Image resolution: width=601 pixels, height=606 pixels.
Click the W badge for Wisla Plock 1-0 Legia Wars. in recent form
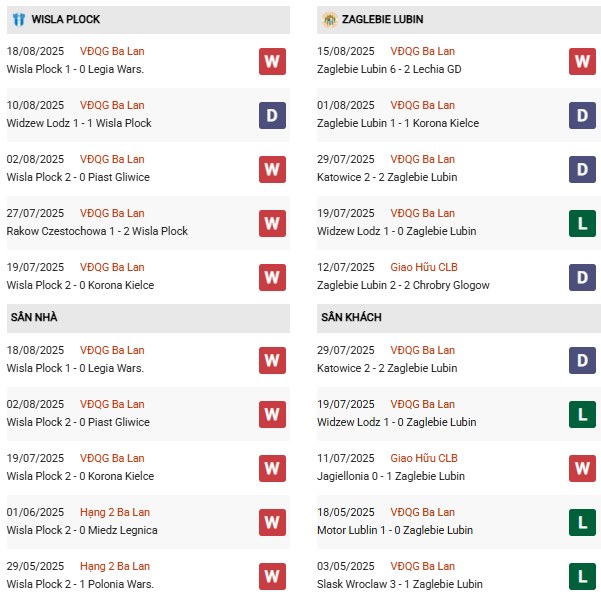coord(272,61)
